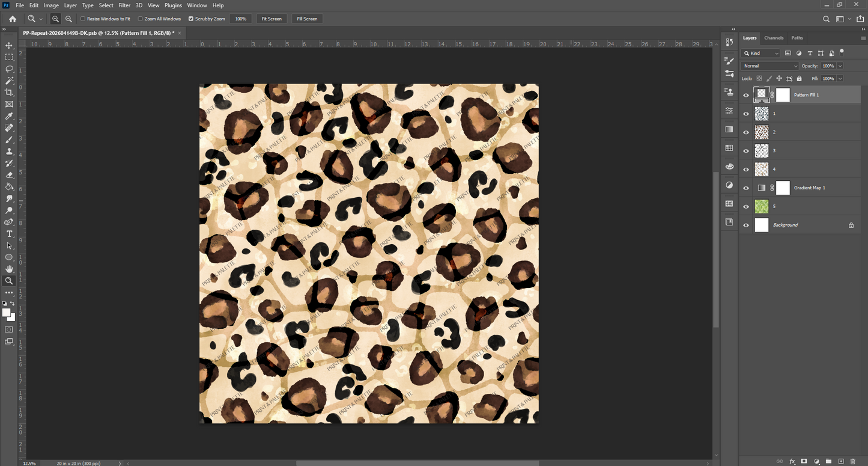Viewport: 868px width, 466px height.
Task: Select the Smudge tool
Action: (x=9, y=198)
